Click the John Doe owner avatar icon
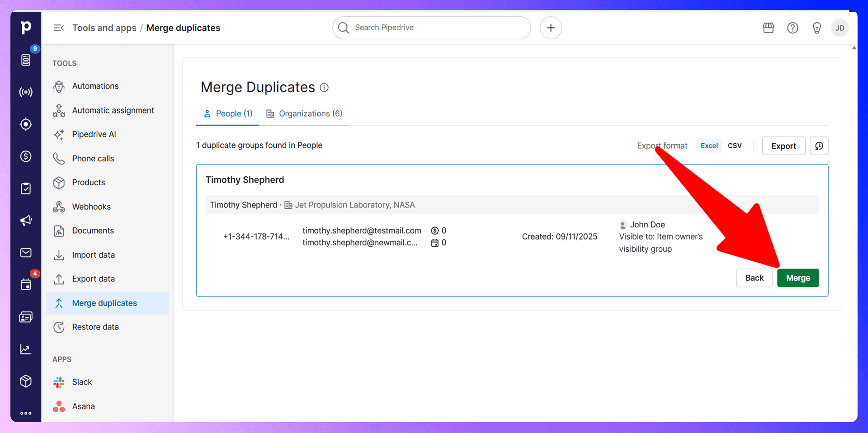Image resolution: width=868 pixels, height=433 pixels. pos(623,225)
